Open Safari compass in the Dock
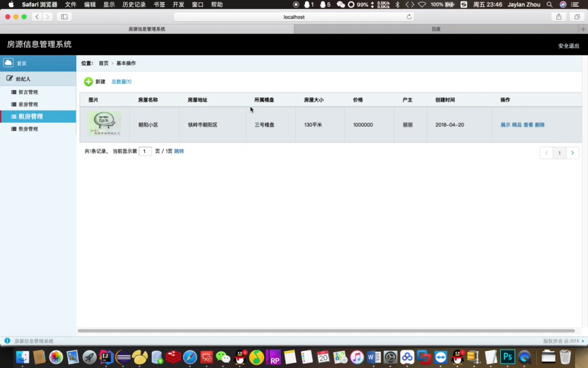 click(x=190, y=357)
